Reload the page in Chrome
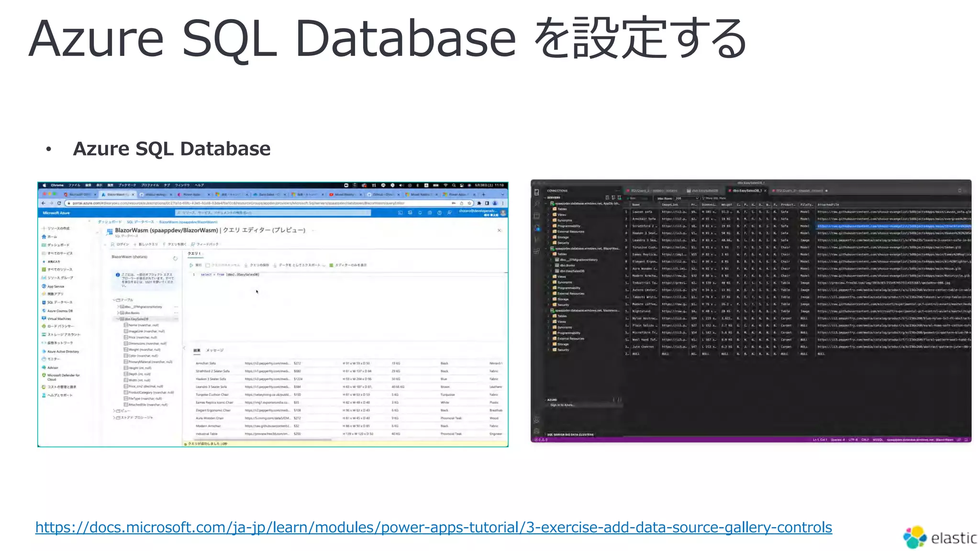 click(x=59, y=203)
